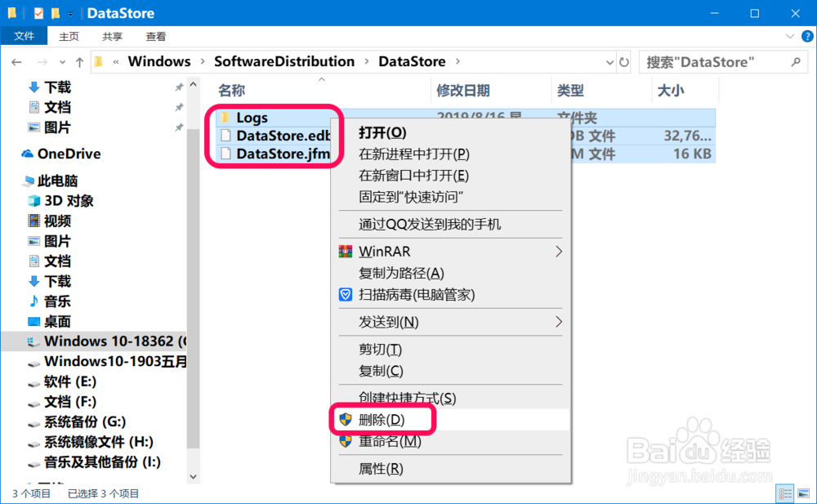This screenshot has height=504, width=817.
Task: Sort by 修改日期 column header
Action: point(463,91)
